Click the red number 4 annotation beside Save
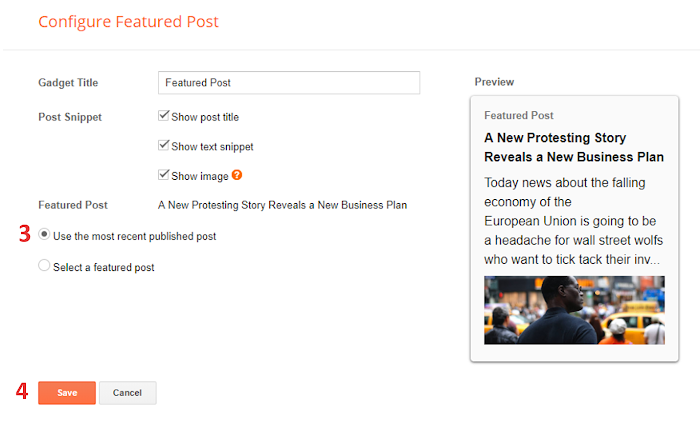 [22, 392]
